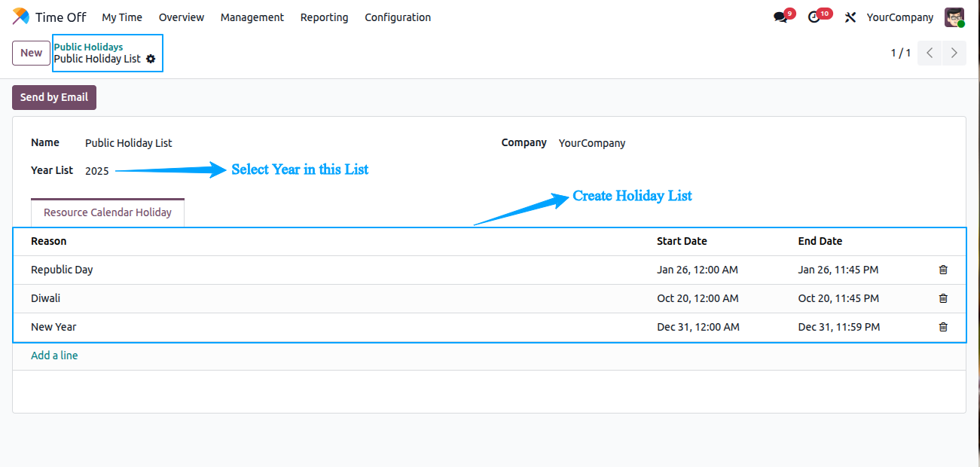Screen dimensions: 980x467
Task: Open the Time Off app logo
Action: coord(20,17)
